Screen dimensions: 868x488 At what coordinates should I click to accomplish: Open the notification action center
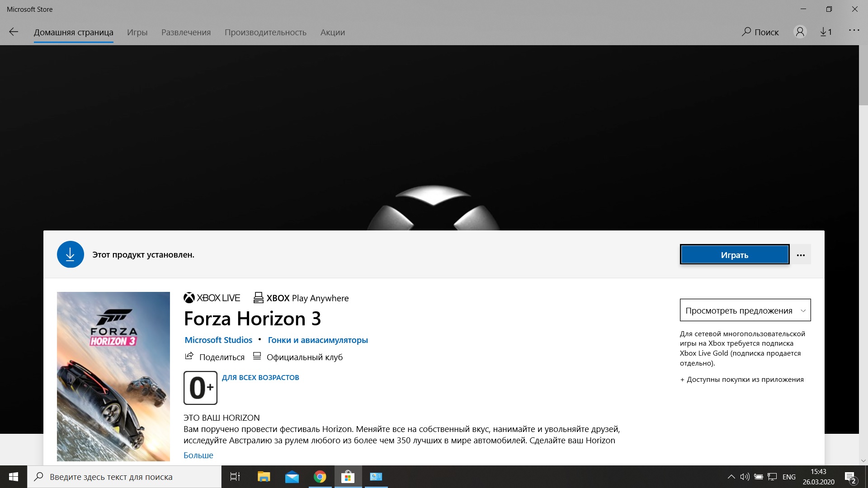(850, 477)
